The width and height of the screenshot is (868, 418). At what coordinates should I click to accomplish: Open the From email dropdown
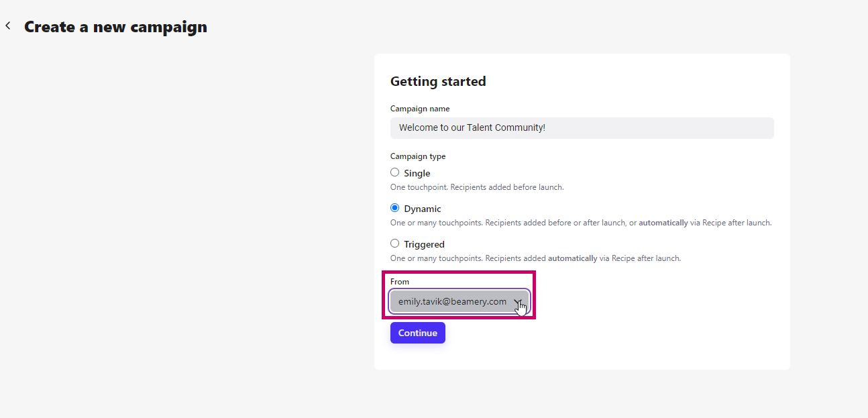(x=459, y=302)
